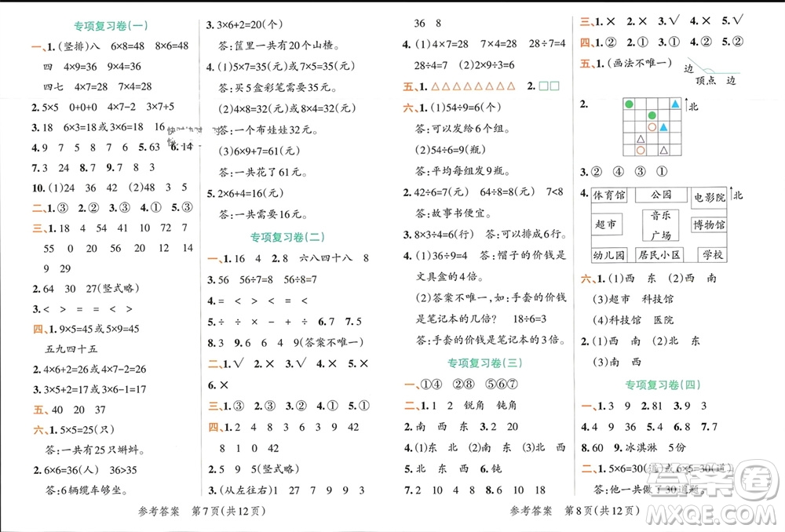Click the 公园 box on the map
This screenshot has height=532, width=785.
click(661, 195)
